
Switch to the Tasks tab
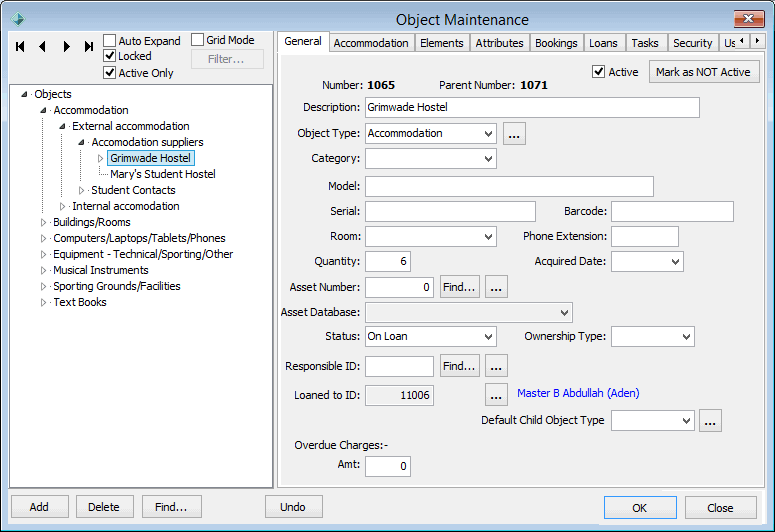(x=645, y=43)
